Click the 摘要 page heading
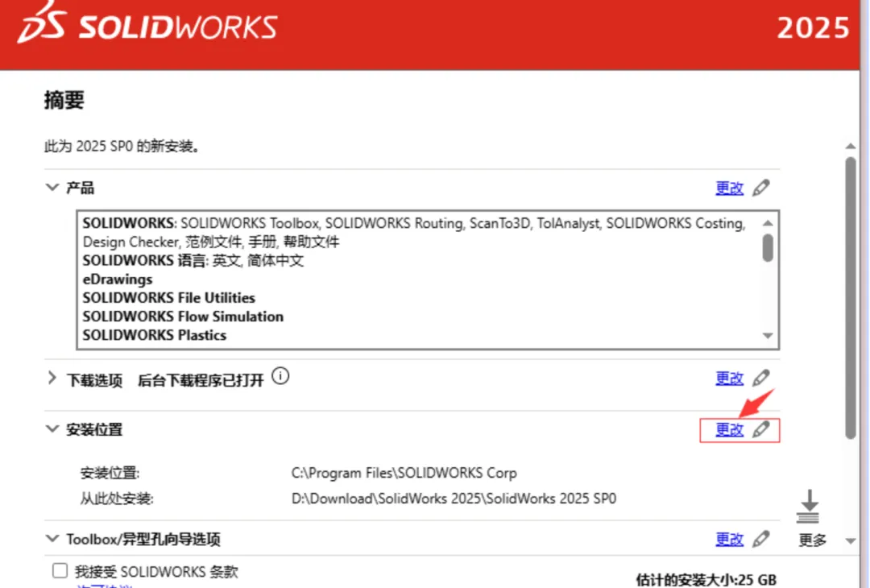This screenshot has width=870, height=588. [64, 101]
